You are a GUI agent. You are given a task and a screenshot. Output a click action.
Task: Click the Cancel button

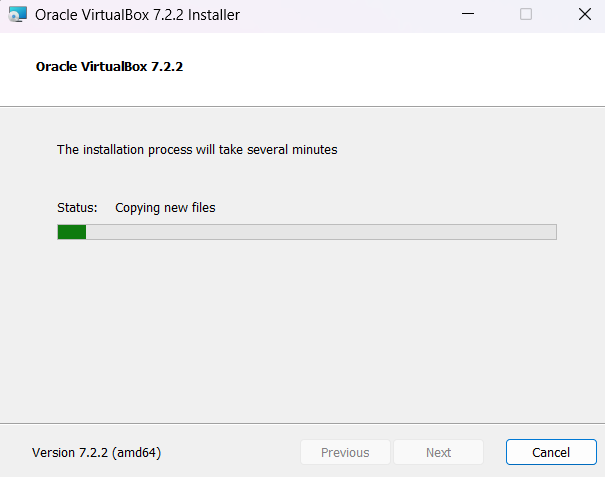(551, 452)
